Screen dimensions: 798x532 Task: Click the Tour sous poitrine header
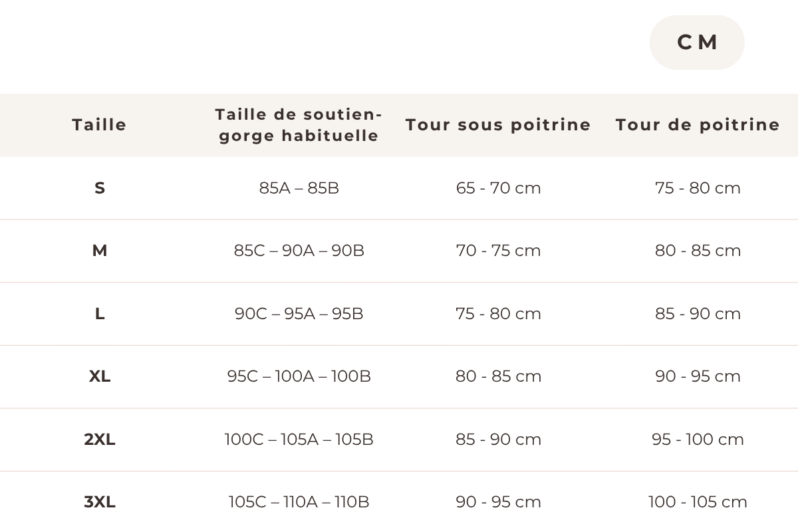point(498,125)
